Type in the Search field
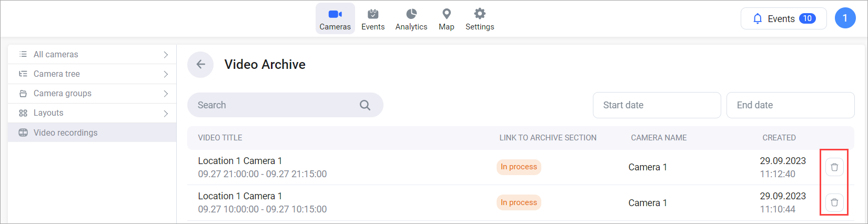This screenshot has width=868, height=224. coord(274,105)
